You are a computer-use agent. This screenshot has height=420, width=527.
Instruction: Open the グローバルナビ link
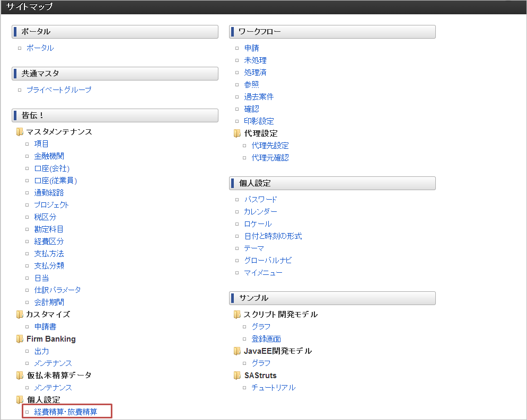pyautogui.click(x=268, y=261)
